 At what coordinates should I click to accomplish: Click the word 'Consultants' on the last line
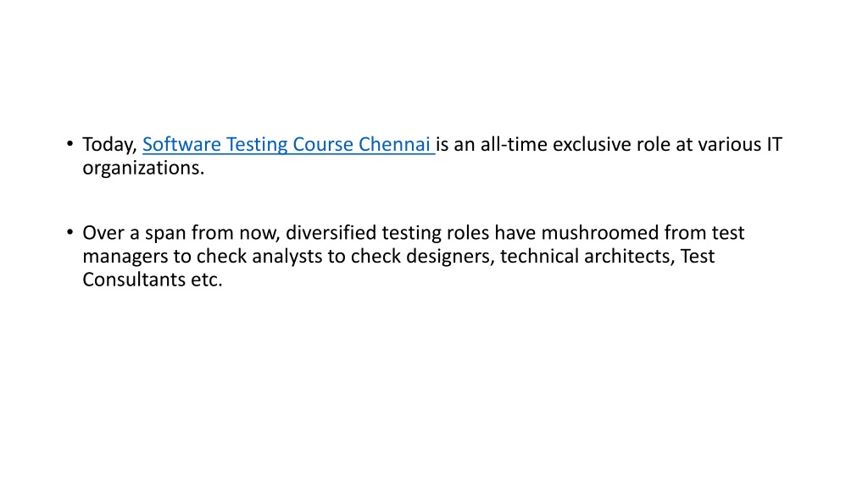pyautogui.click(x=135, y=280)
